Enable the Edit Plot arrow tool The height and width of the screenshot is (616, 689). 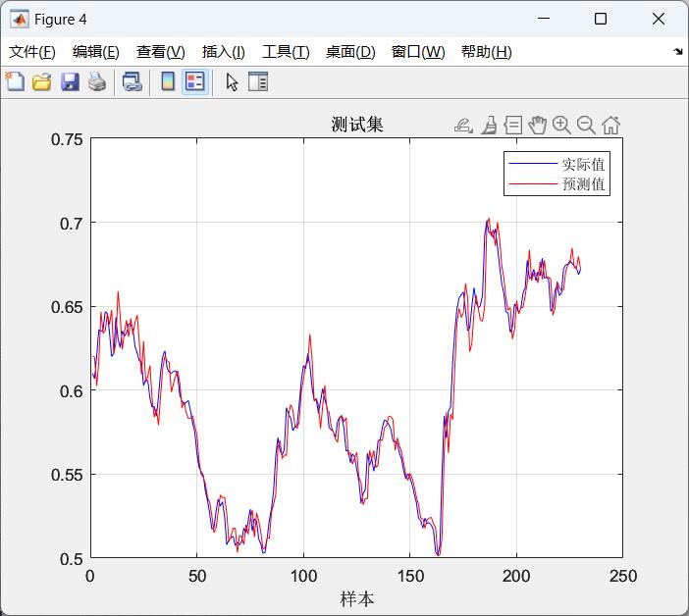coord(232,82)
